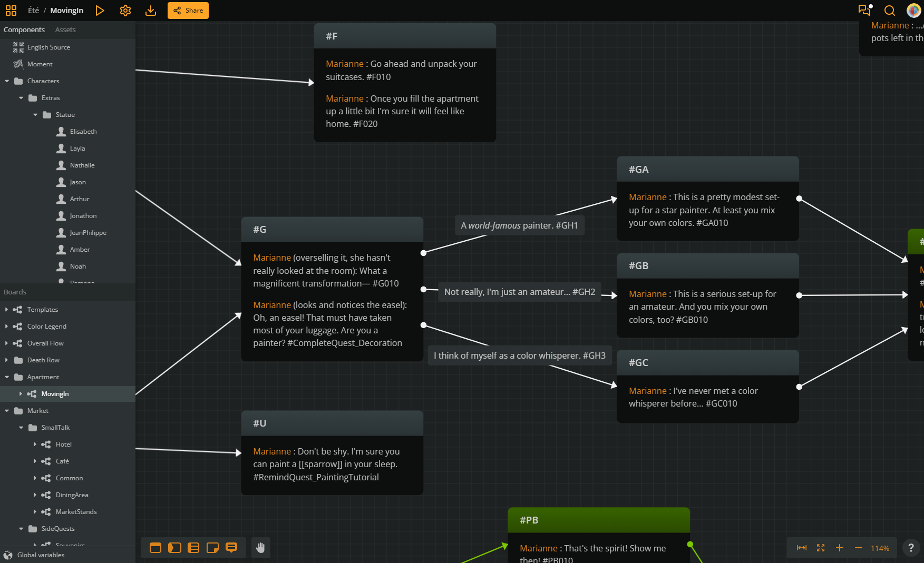The image size is (924, 563).
Task: Expand the Hotel board
Action: 35,445
